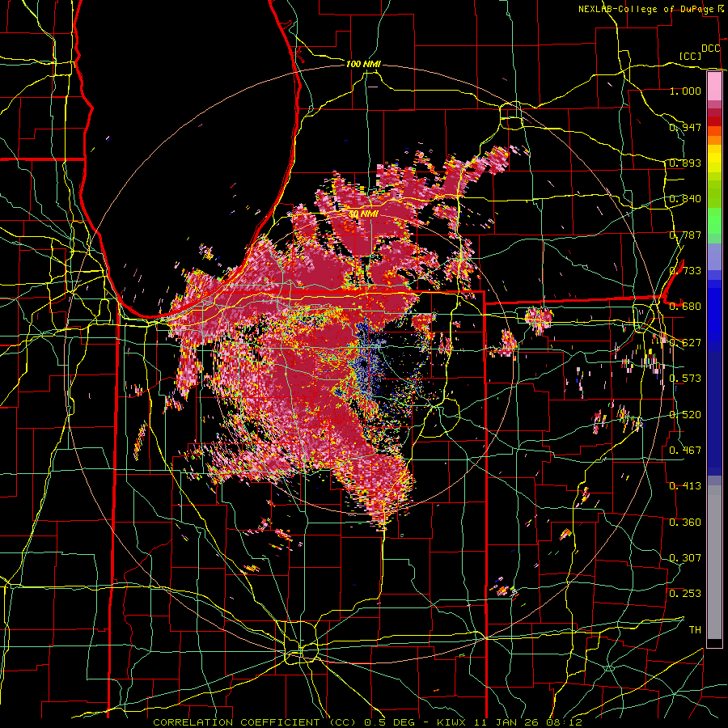
Task: Click the 0.467 scale value
Action: click(x=685, y=451)
